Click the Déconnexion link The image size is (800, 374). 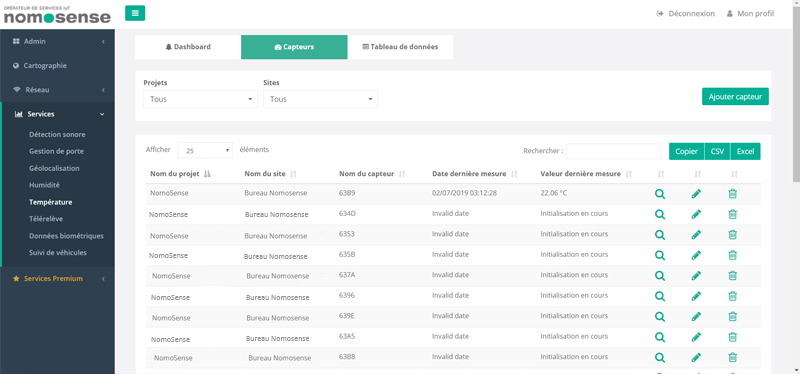tap(686, 14)
